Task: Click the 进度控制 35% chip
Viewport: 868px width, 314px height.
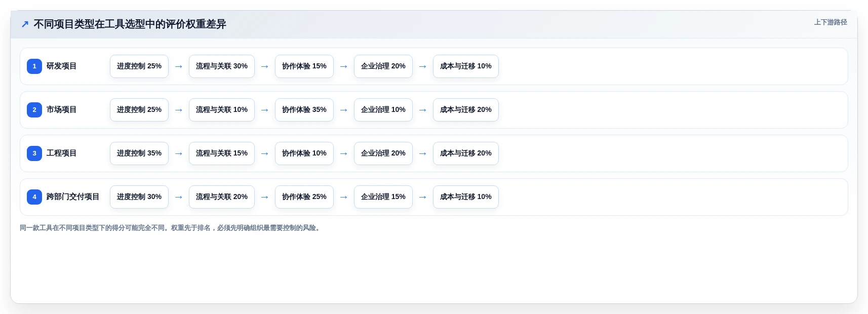Action: coord(139,153)
